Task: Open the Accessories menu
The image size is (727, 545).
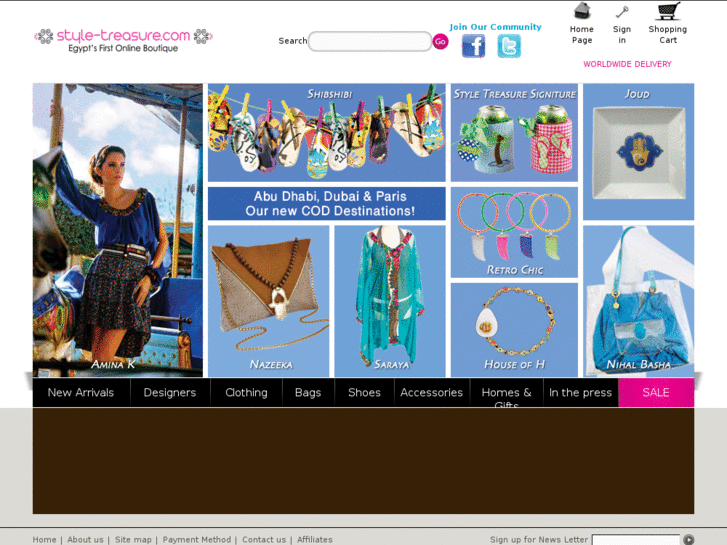Action: pyautogui.click(x=432, y=393)
